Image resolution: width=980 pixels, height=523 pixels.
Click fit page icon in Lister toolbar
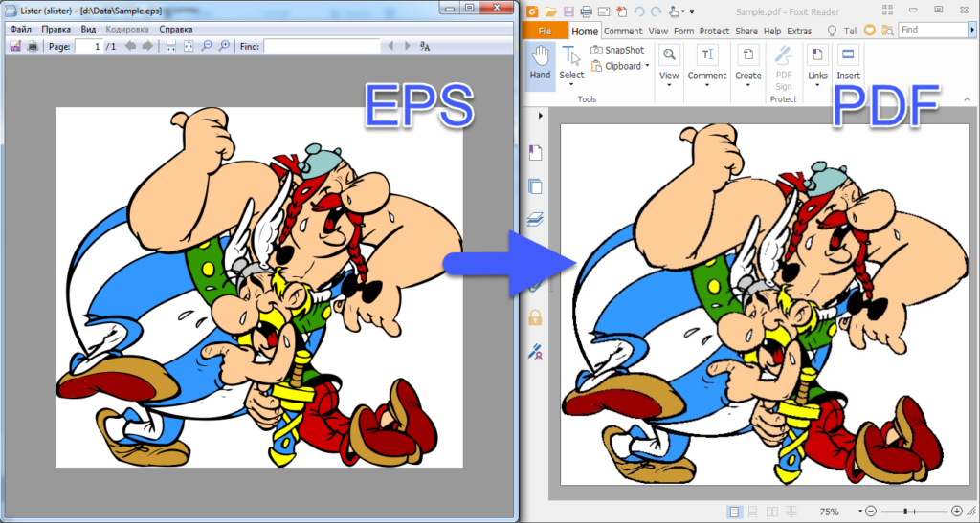pyautogui.click(x=189, y=46)
